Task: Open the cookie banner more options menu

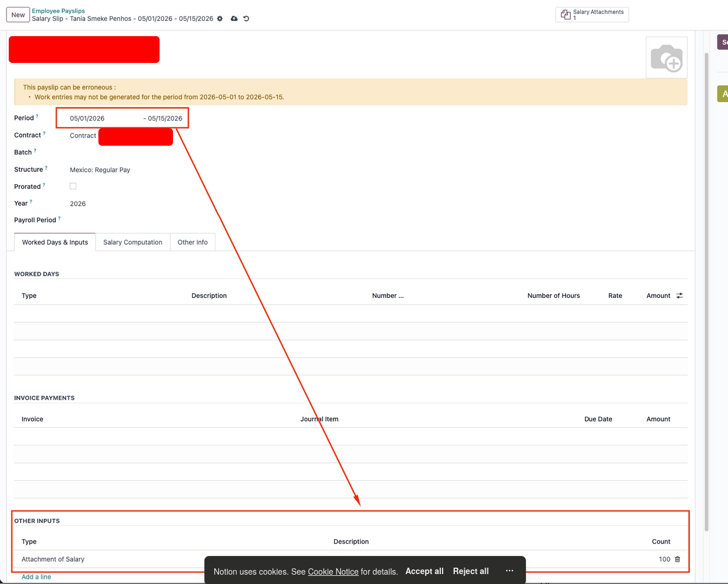Action: 510,571
